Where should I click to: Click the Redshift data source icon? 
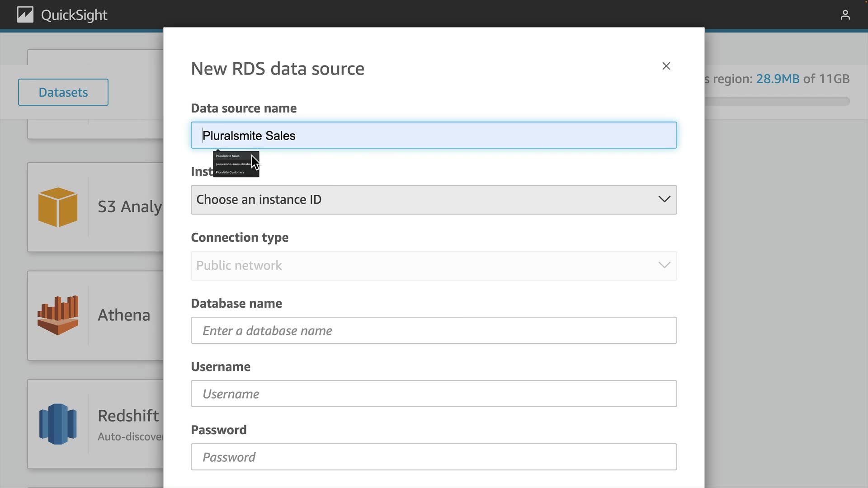tap(58, 424)
